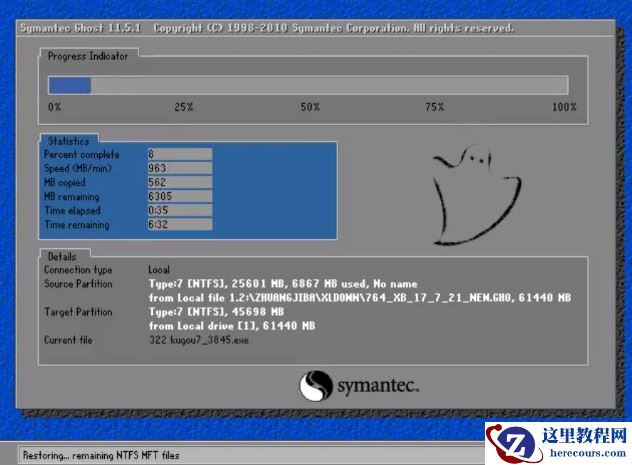
Task: Click the Percent complete label
Action: click(82, 154)
